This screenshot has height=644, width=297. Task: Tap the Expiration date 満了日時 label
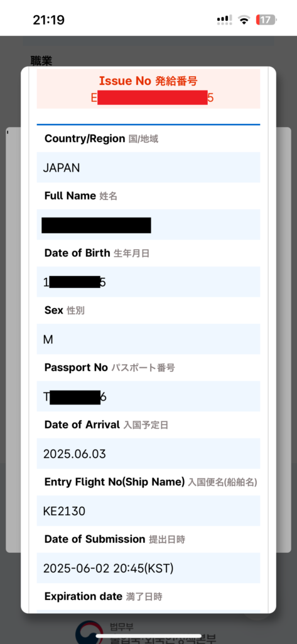point(104,596)
